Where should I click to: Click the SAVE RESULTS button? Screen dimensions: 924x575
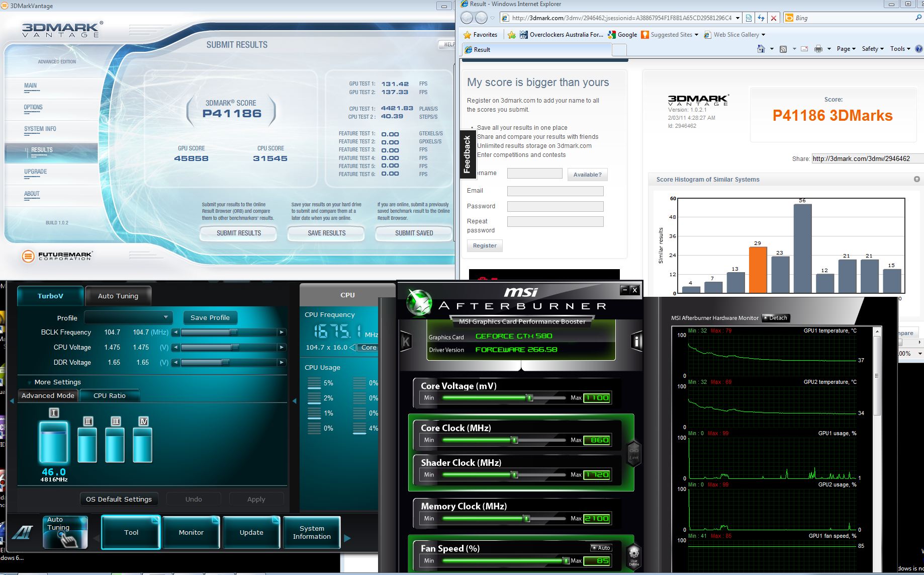pos(326,233)
